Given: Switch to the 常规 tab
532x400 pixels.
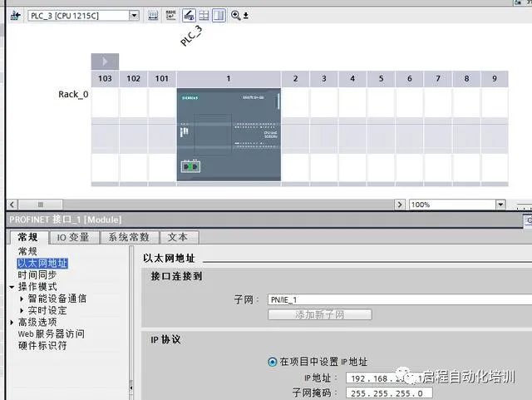Looking at the screenshot, I should point(27,237).
